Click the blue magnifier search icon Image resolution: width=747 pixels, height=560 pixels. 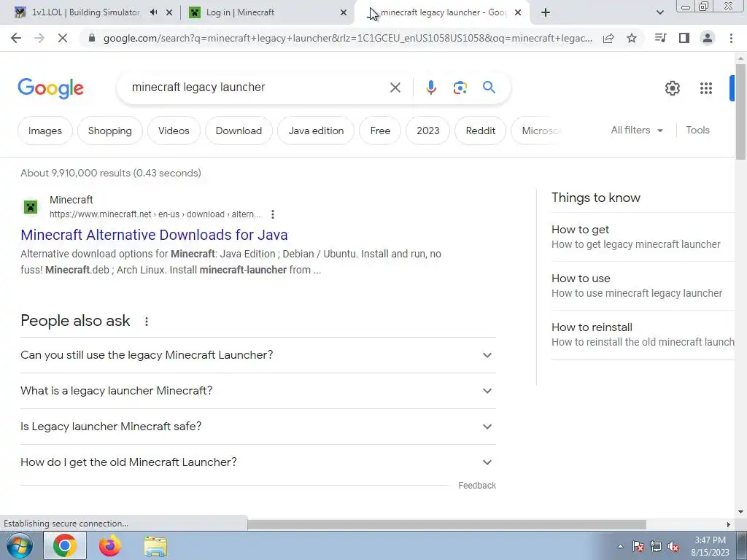coord(489,87)
